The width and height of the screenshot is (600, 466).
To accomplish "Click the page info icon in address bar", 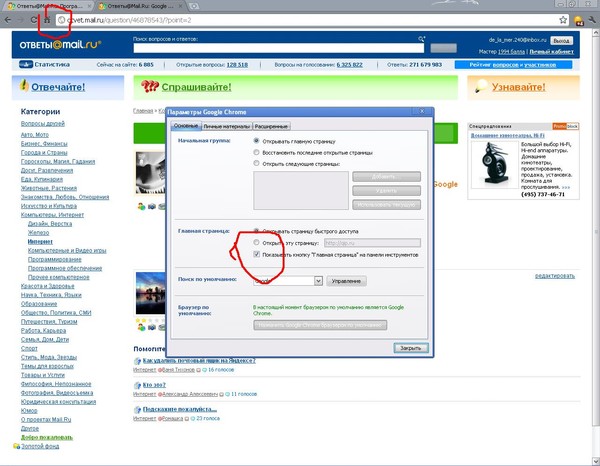I will coord(61,20).
